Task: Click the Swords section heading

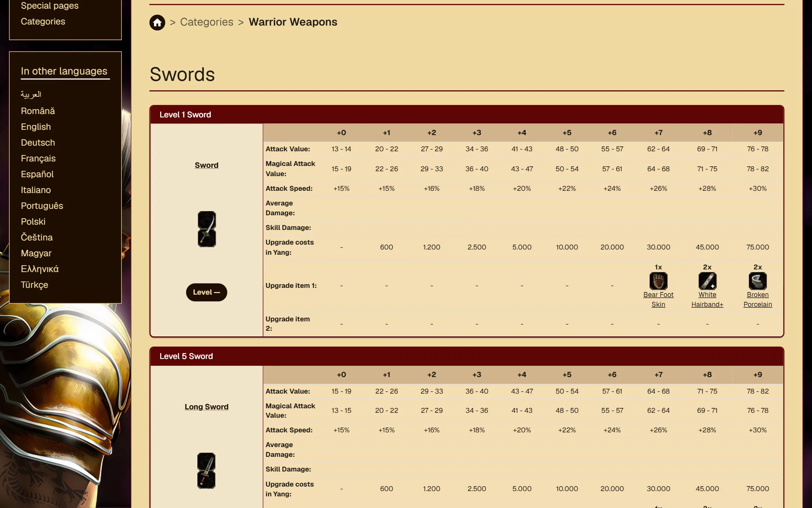Action: point(182,74)
